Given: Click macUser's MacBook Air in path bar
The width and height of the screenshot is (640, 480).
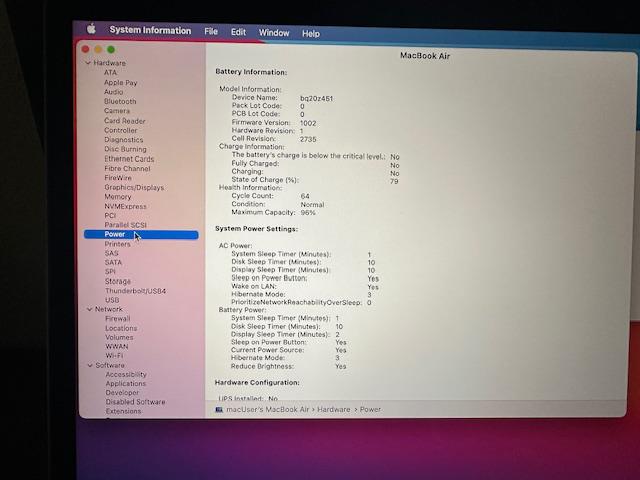Looking at the screenshot, I should tap(267, 409).
